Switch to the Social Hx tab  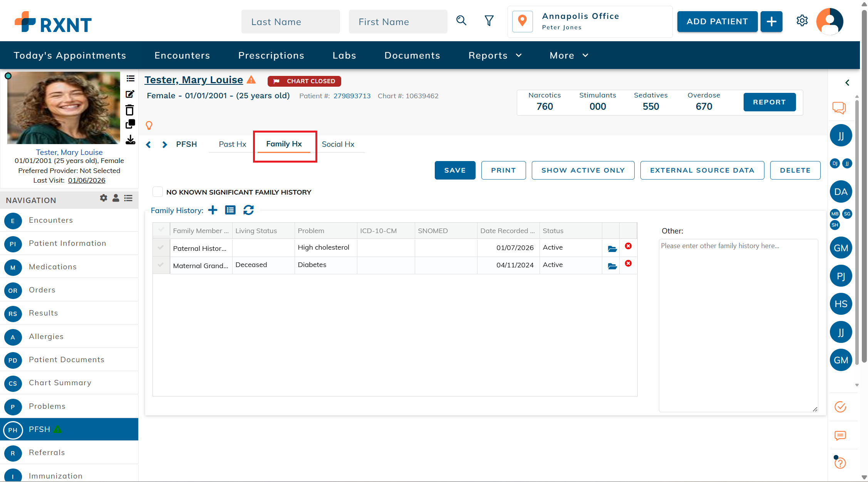pos(338,144)
